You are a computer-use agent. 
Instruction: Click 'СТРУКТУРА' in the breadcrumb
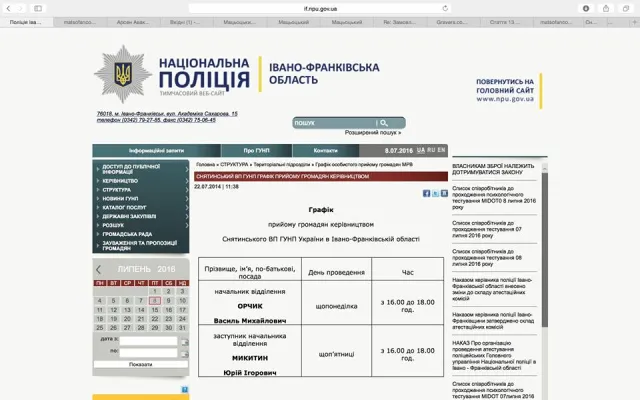pos(234,164)
